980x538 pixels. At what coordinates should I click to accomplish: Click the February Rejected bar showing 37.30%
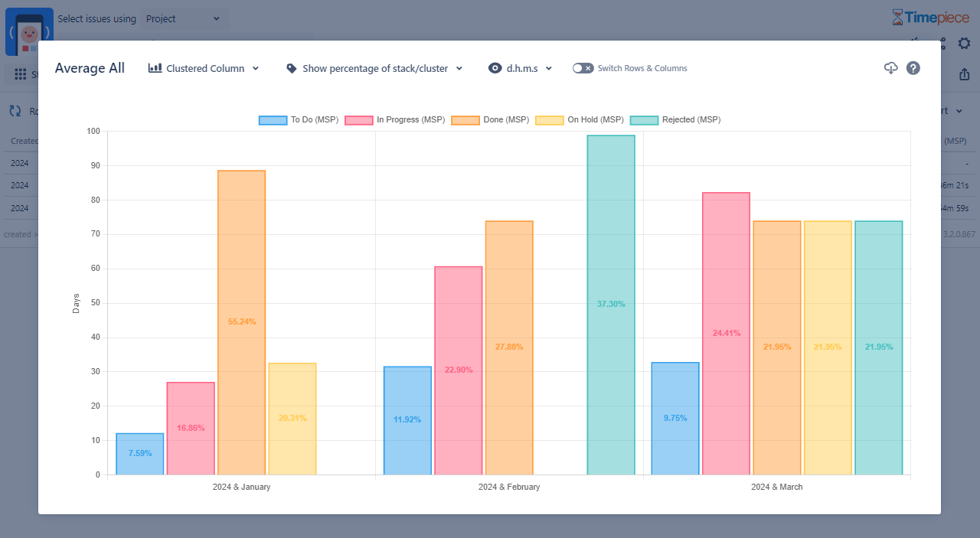point(611,305)
